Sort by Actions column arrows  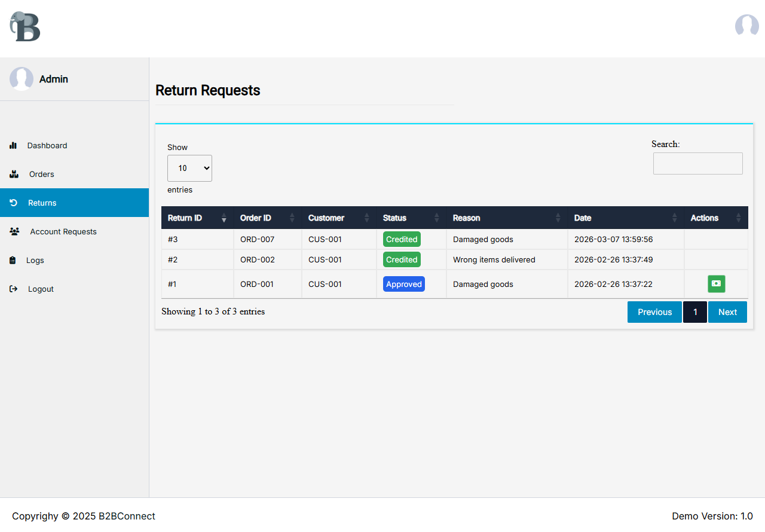tap(739, 218)
